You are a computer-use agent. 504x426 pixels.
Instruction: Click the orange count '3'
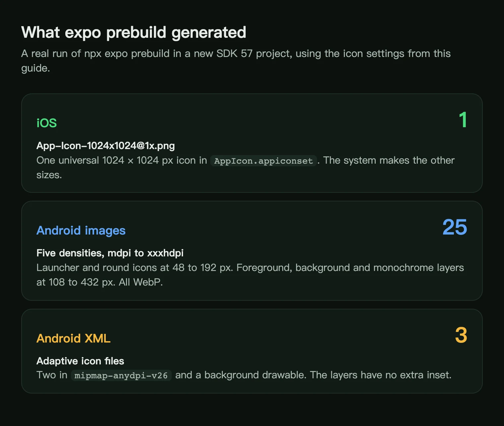[x=461, y=335]
